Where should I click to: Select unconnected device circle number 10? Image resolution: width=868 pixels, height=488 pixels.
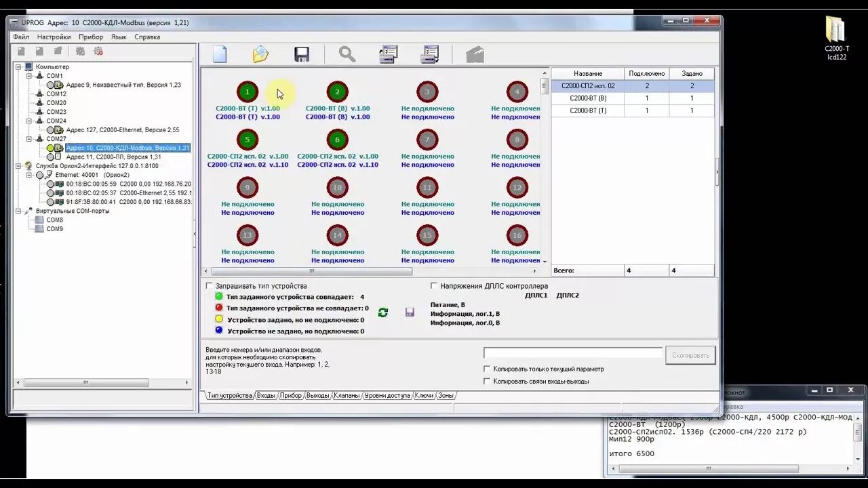337,187
